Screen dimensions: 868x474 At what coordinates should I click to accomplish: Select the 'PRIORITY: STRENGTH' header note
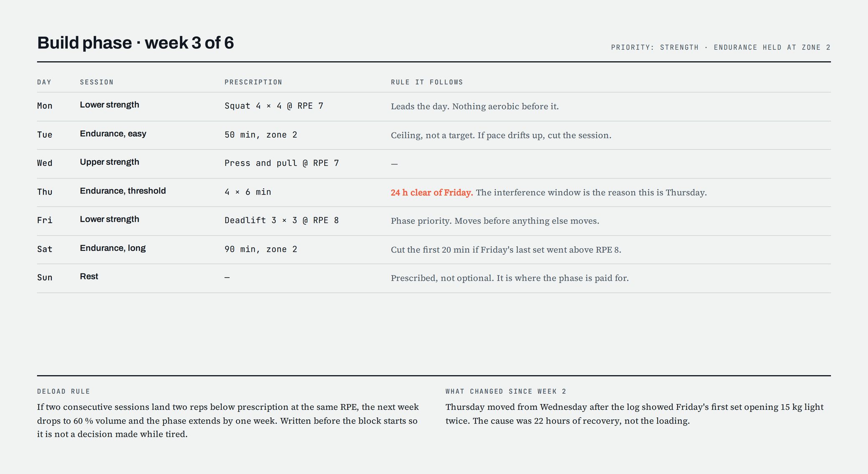pyautogui.click(x=655, y=48)
